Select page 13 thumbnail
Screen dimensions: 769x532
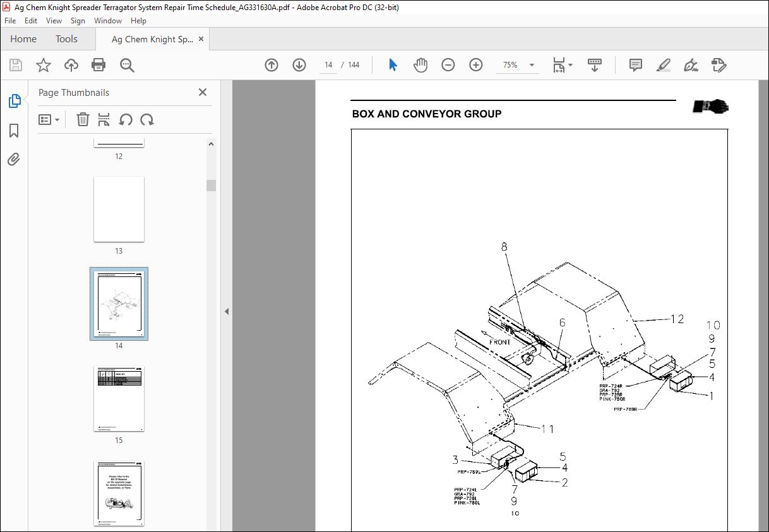click(119, 209)
